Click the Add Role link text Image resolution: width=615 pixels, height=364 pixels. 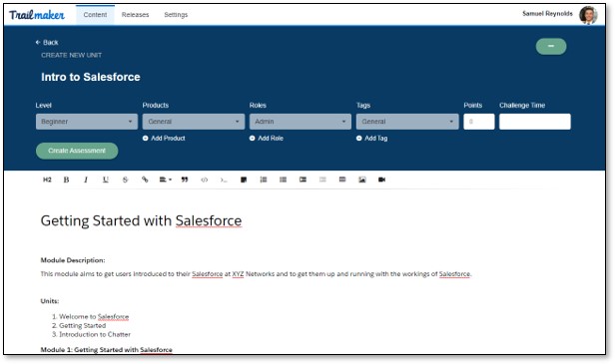coord(271,139)
